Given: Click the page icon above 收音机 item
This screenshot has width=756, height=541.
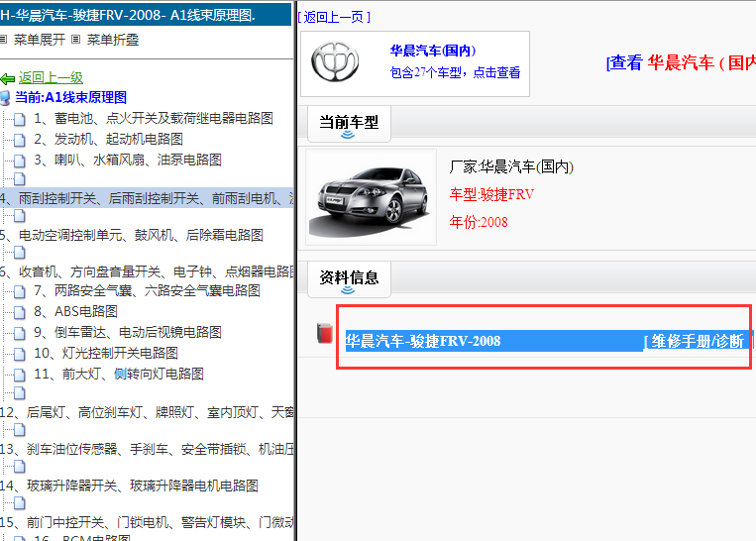Looking at the screenshot, I should point(19,253).
